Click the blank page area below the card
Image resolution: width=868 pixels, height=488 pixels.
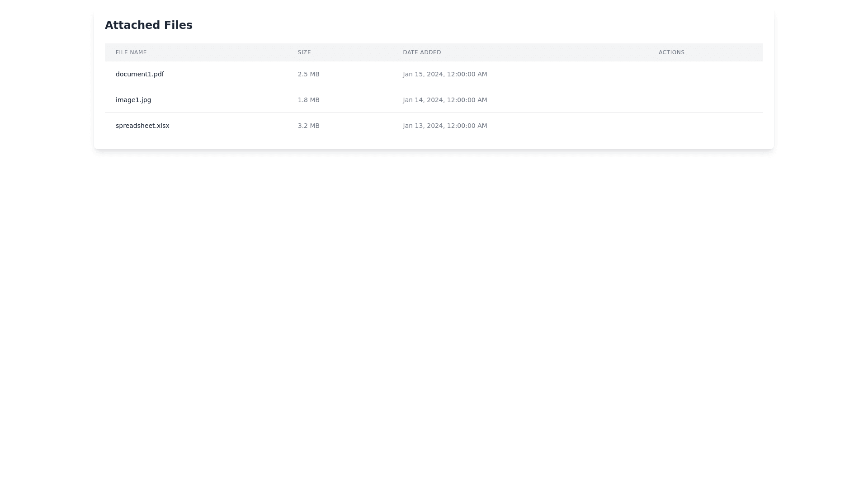pos(434,316)
